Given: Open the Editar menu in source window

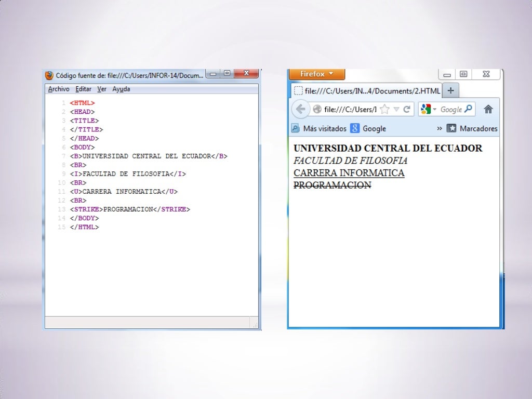Looking at the screenshot, I should click(84, 89).
